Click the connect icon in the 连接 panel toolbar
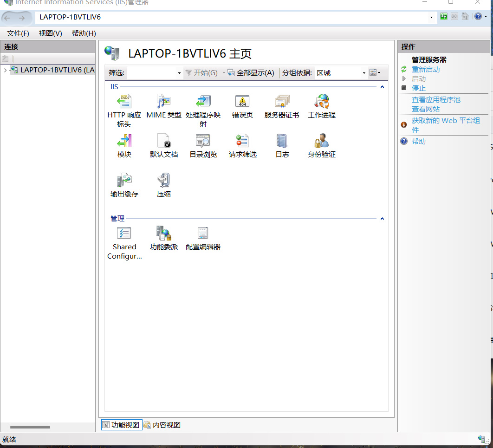This screenshot has width=493, height=448. click(6, 58)
